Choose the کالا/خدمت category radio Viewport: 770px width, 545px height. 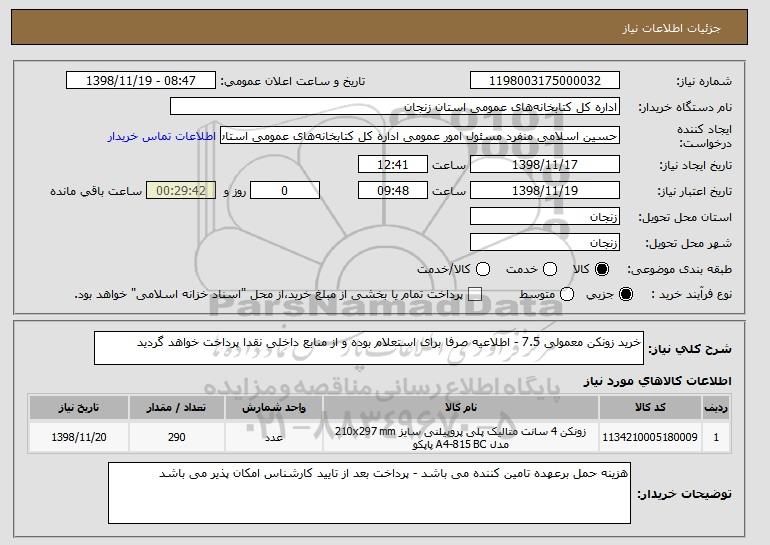coord(484,270)
